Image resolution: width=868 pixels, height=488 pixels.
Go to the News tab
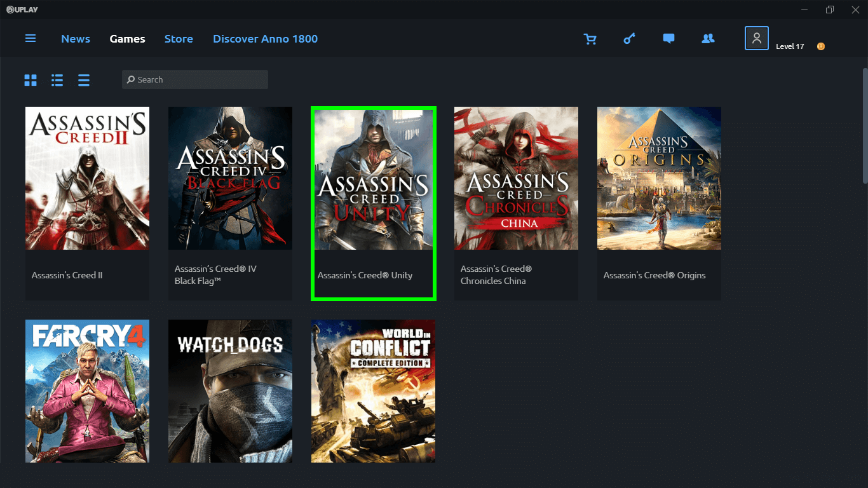click(x=76, y=39)
